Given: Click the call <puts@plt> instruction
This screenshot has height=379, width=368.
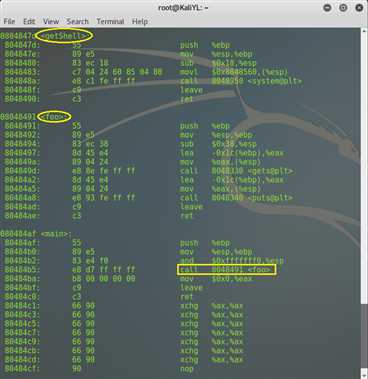Looking at the screenshot, I should tap(236, 198).
